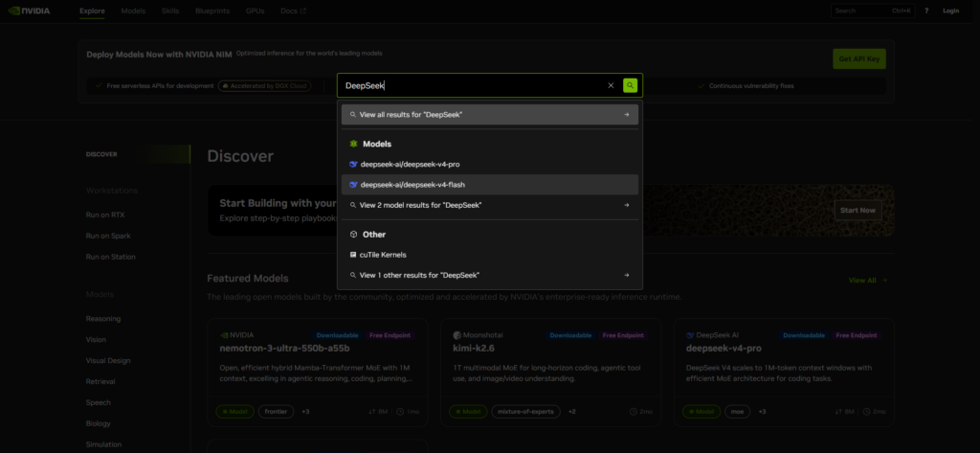Click Free Endpoint badge on deepseek-v4-pro card

[x=858, y=335]
